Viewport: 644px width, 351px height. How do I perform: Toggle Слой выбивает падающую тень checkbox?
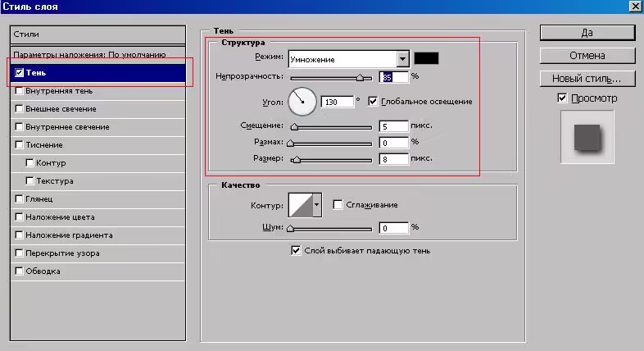[x=296, y=250]
